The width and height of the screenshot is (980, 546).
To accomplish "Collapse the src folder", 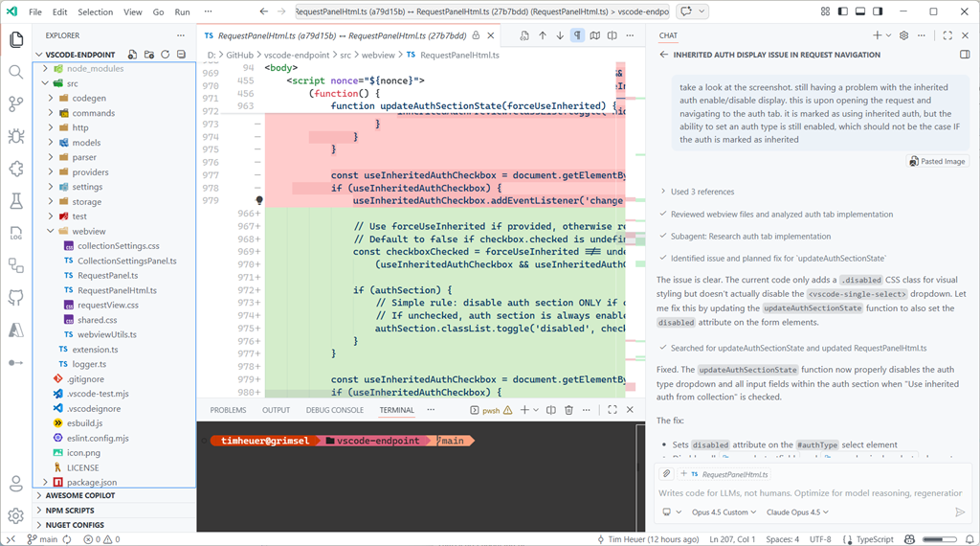I will tap(46, 83).
